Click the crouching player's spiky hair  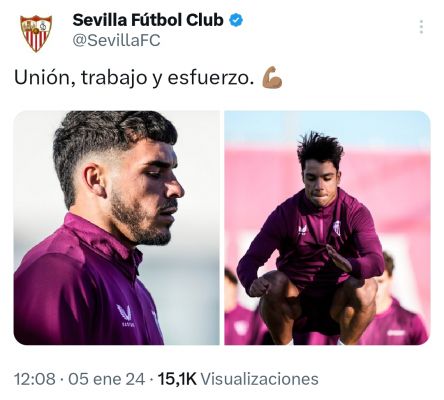click(x=320, y=149)
